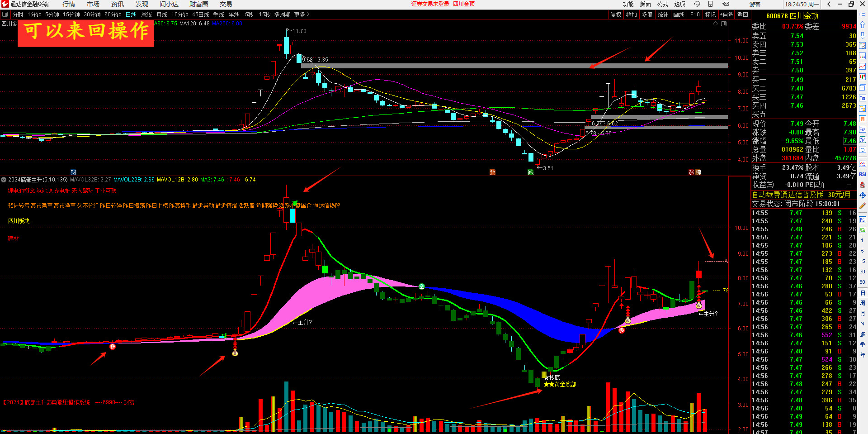Click the orange document sidebar icon
The image size is (868, 434).
[x=863, y=119]
